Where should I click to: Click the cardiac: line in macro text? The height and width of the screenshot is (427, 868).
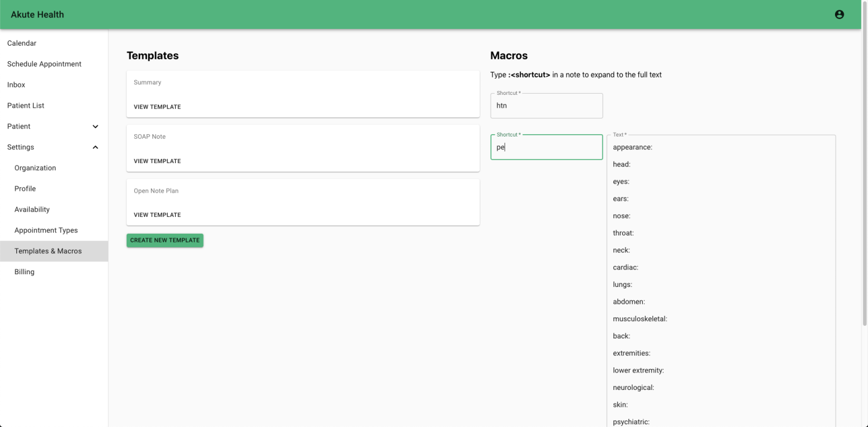point(626,268)
